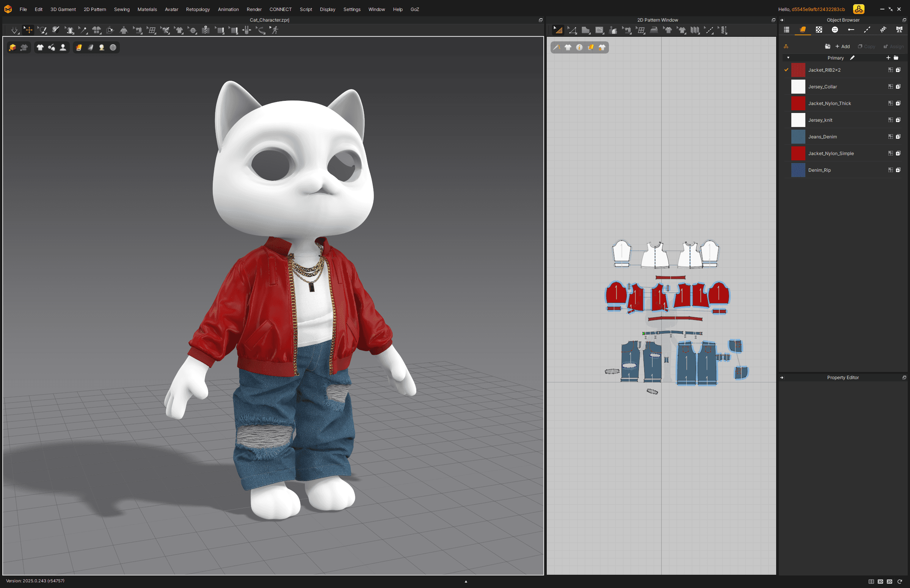Open the Puckering tab in Object Browser
910x588 pixels.
883,30
